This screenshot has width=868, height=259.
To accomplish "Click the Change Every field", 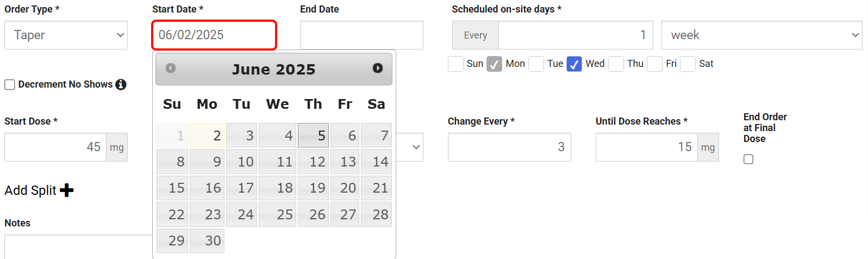I will point(509,147).
